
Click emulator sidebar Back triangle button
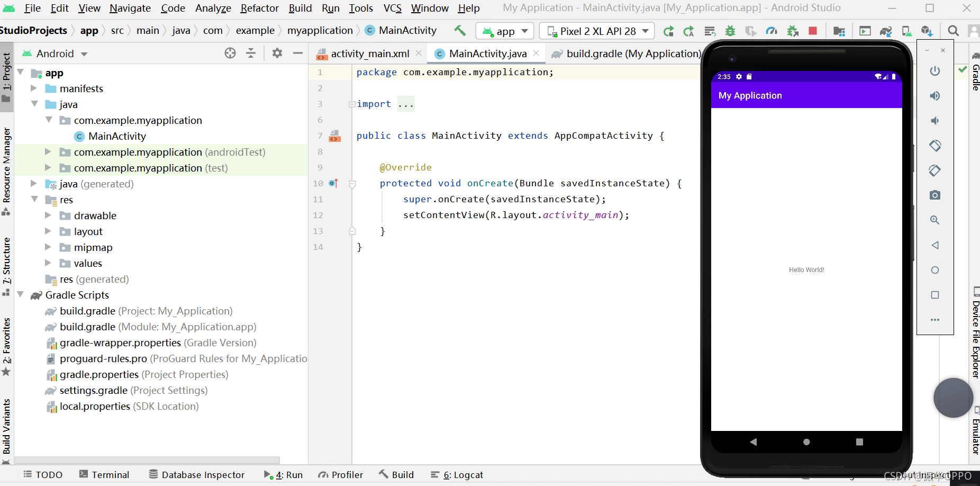935,245
